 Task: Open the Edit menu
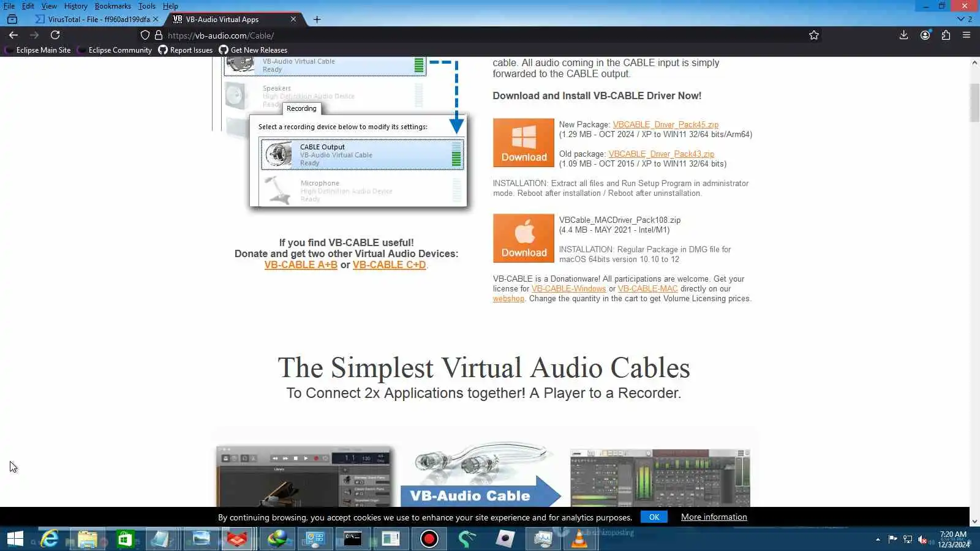[28, 6]
